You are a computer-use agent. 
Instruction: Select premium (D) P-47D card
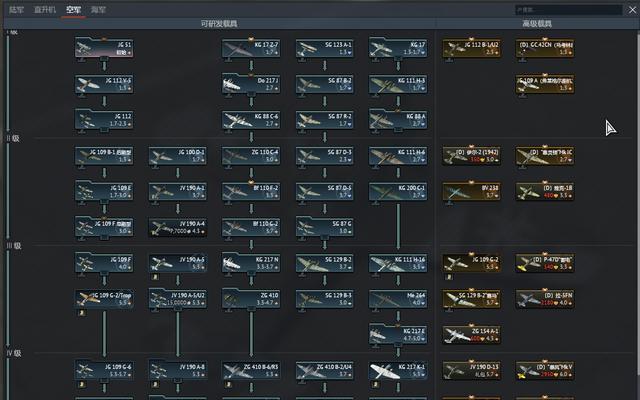pyautogui.click(x=545, y=263)
